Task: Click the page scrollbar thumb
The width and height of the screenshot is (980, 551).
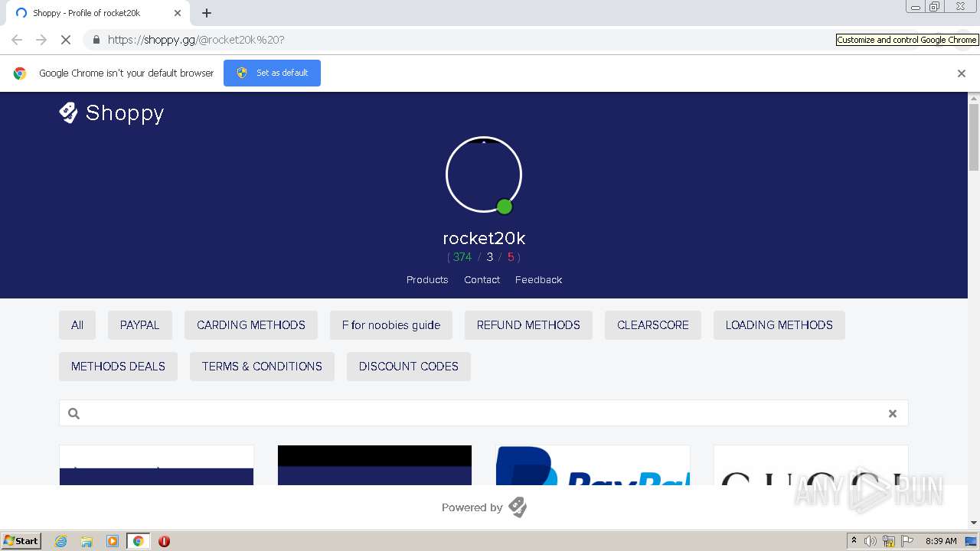Action: point(974,137)
